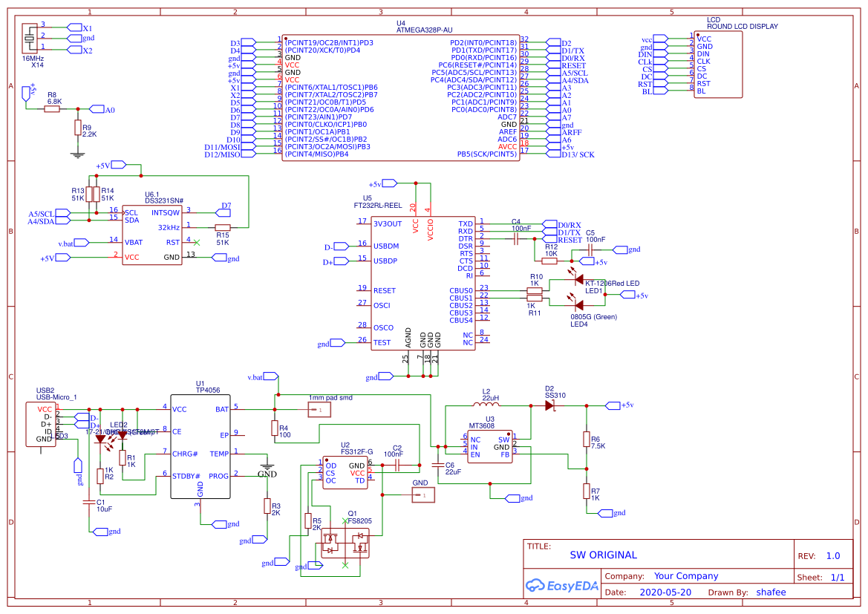The image size is (868, 614).
Task: Select the FS8205 MOSFET symbol Q1
Action: click(x=345, y=542)
